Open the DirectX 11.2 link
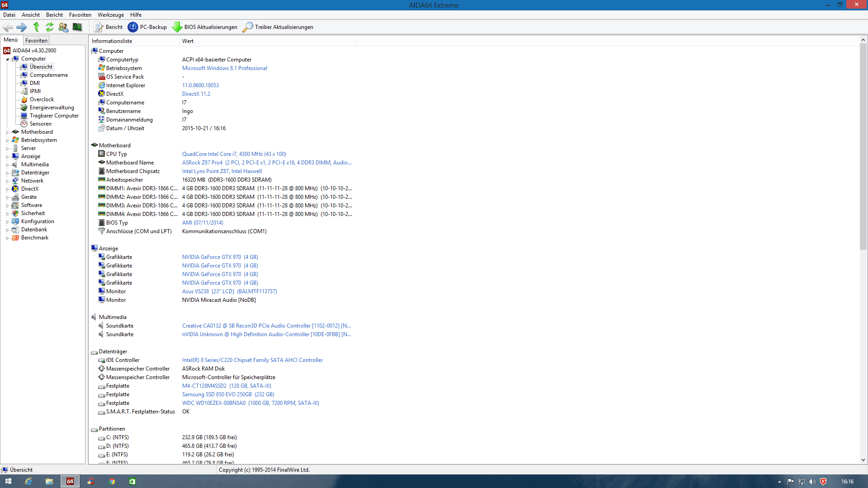 coord(196,94)
